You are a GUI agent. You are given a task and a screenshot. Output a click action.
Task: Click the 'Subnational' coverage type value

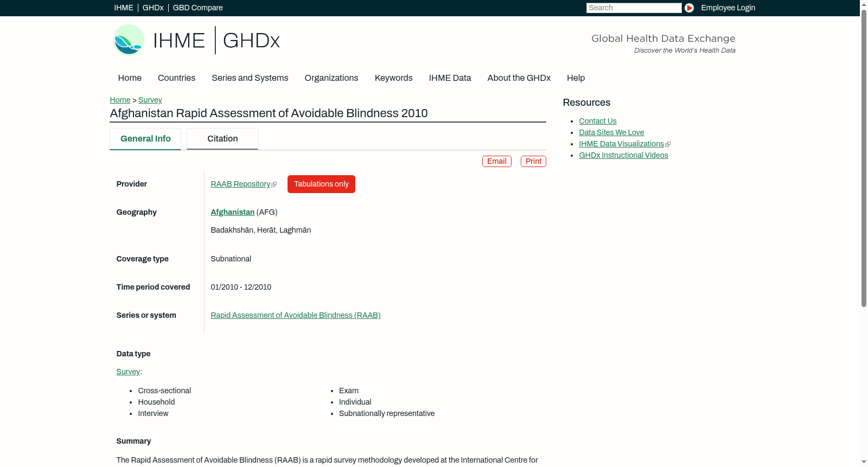(231, 259)
